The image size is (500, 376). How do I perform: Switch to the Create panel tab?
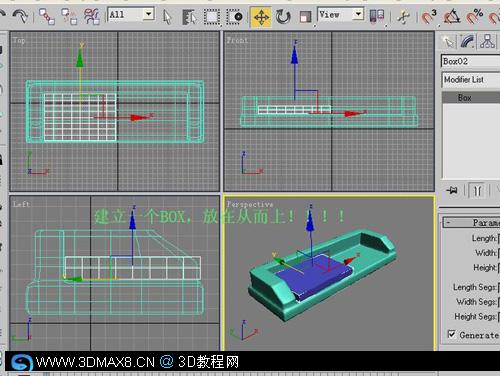pyautogui.click(x=448, y=42)
